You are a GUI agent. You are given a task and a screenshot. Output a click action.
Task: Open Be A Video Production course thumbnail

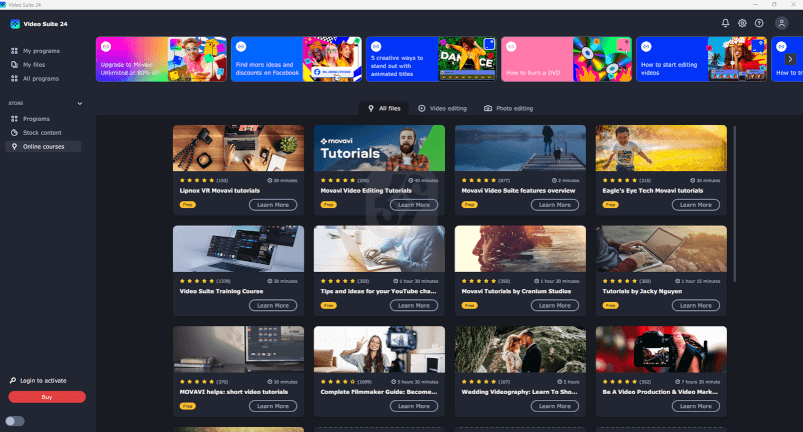[x=661, y=350]
